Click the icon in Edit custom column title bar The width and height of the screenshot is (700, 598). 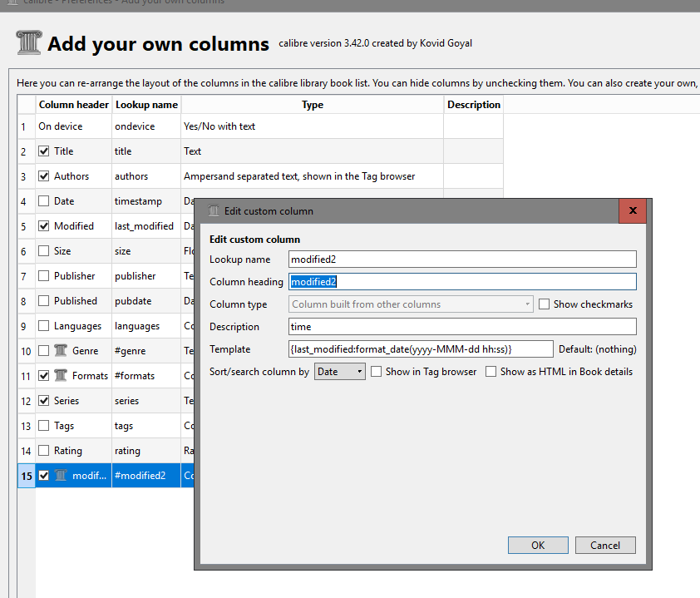[x=214, y=211]
